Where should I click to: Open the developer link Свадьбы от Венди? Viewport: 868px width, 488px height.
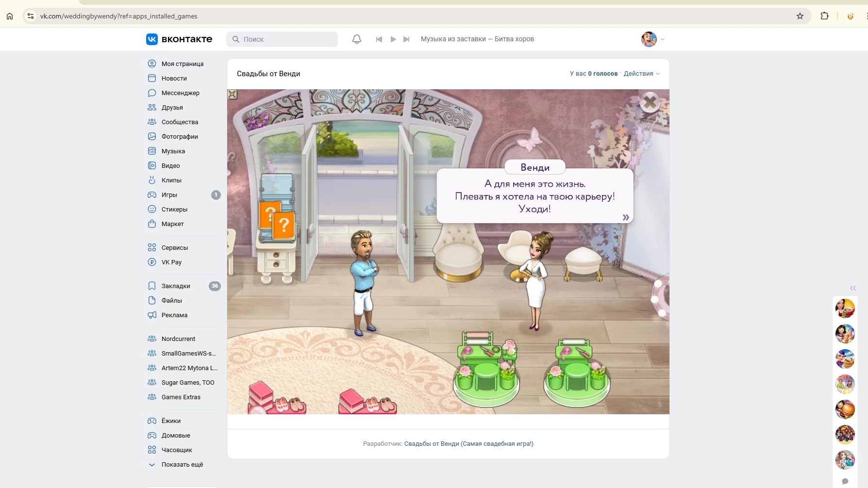click(x=469, y=444)
